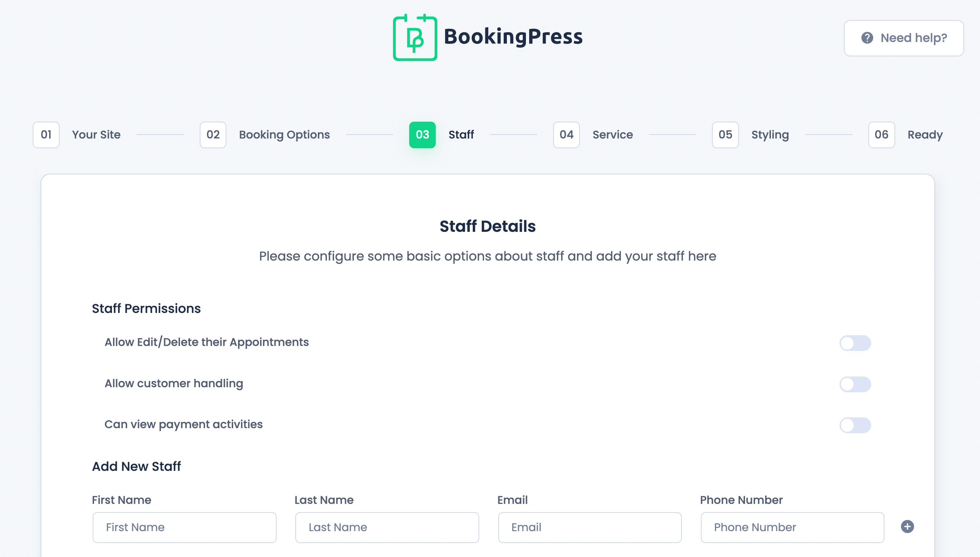Click the BookingPress calendar logo icon
Screen dimensions: 980x557
tap(415, 37)
